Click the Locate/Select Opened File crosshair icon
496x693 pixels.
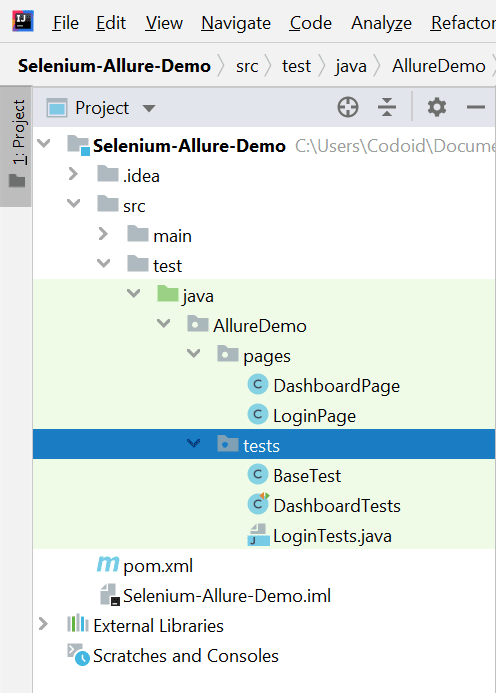[348, 107]
